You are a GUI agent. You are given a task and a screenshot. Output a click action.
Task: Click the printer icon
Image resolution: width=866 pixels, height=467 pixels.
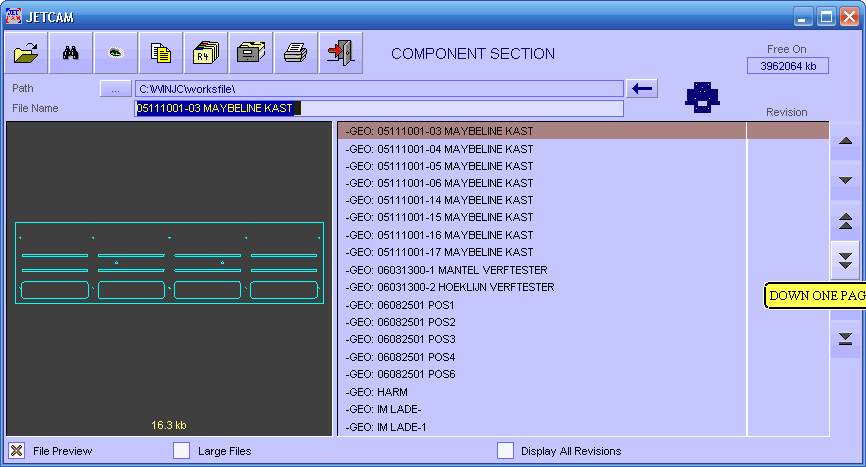295,53
